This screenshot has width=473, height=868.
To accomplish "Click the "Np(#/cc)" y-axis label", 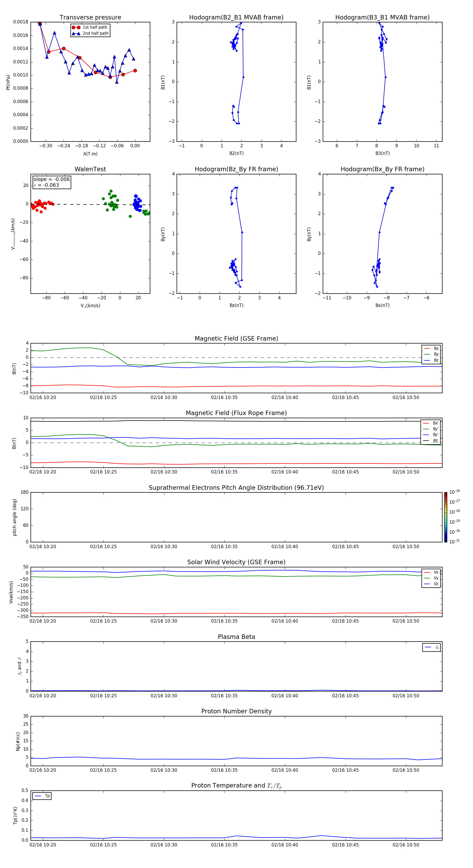I will click(18, 741).
